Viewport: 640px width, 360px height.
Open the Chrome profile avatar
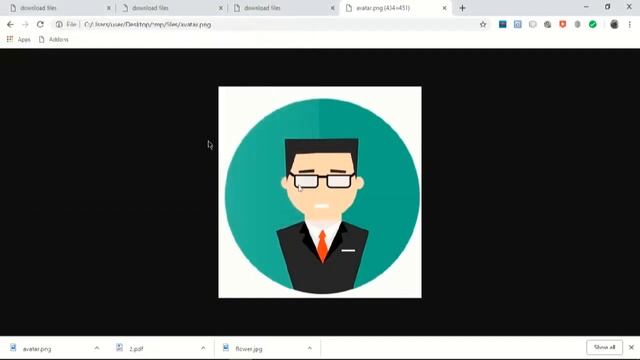[614, 24]
